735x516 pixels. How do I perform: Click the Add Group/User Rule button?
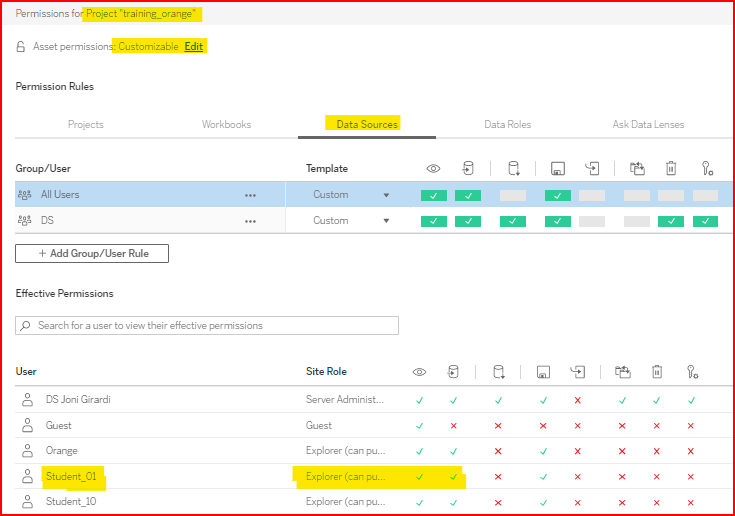[92, 254]
